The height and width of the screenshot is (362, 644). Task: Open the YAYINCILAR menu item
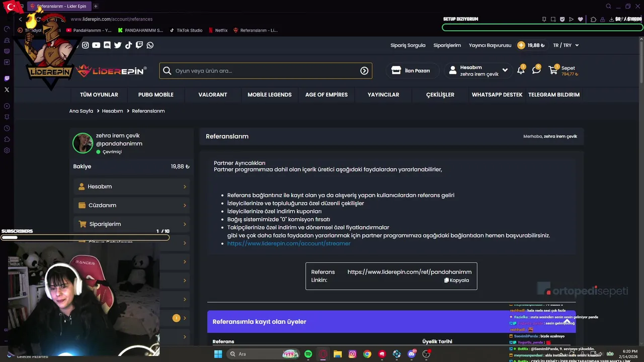pos(383,95)
